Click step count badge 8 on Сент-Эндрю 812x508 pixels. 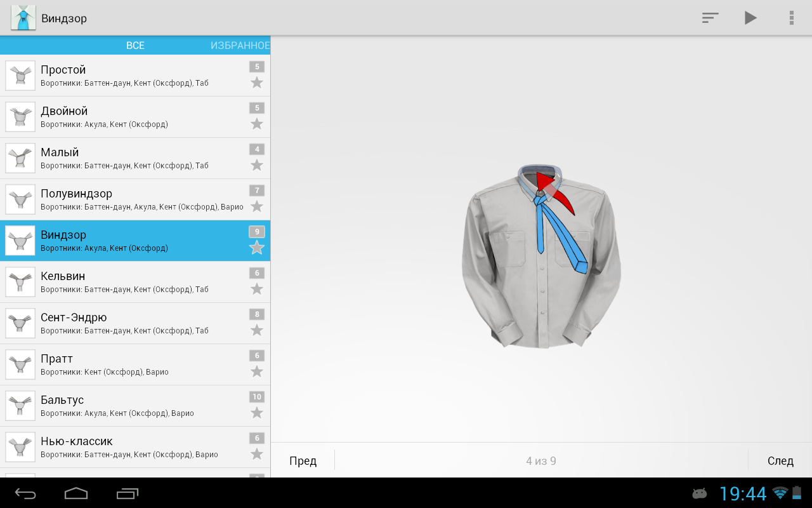pyautogui.click(x=257, y=314)
